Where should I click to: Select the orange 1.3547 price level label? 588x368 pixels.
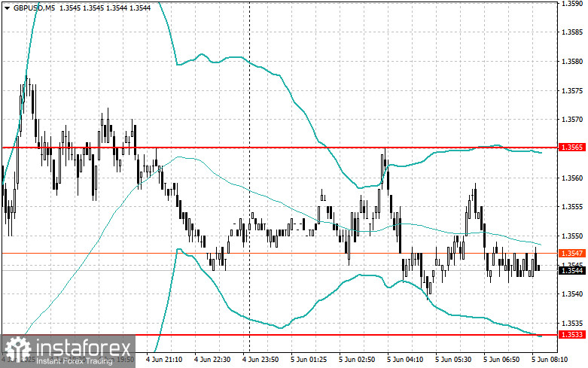[572, 254]
